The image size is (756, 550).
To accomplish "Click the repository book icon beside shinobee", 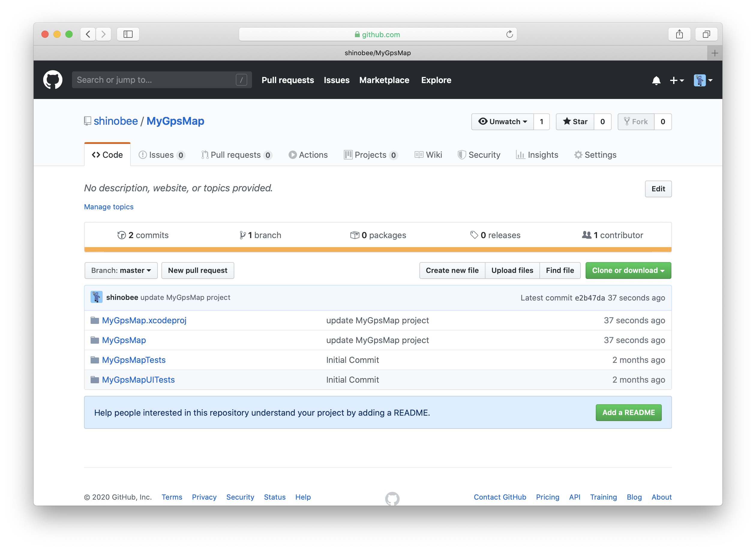I will tap(87, 121).
